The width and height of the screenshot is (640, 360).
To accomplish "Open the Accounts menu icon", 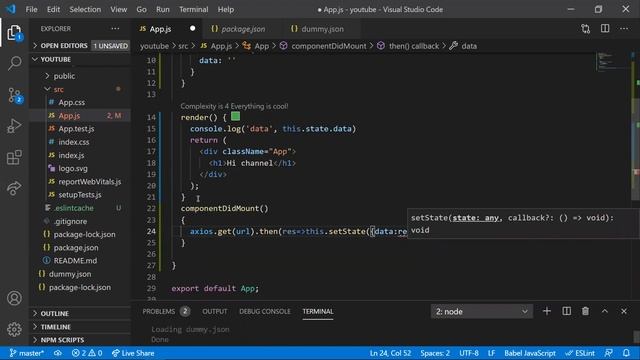I will (14, 298).
